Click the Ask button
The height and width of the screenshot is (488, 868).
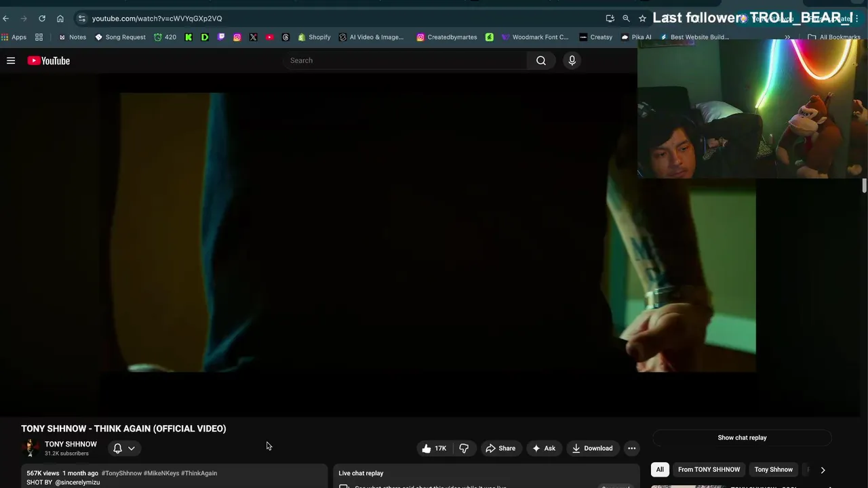tap(544, 448)
